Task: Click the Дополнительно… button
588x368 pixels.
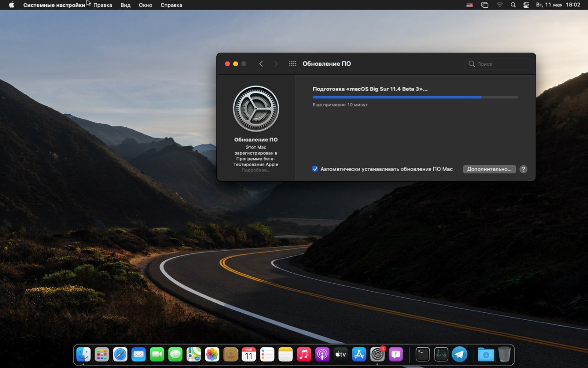Action: click(489, 169)
